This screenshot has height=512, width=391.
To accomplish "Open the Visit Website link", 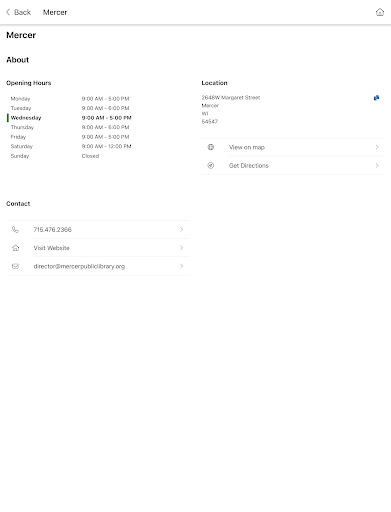I will pos(98,248).
